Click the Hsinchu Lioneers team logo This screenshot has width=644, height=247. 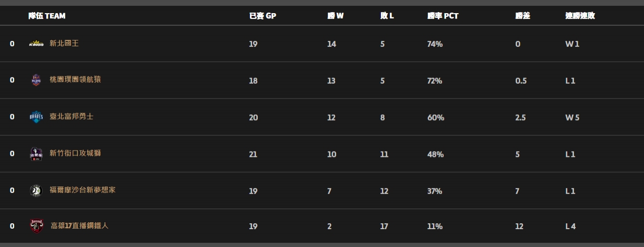click(36, 154)
